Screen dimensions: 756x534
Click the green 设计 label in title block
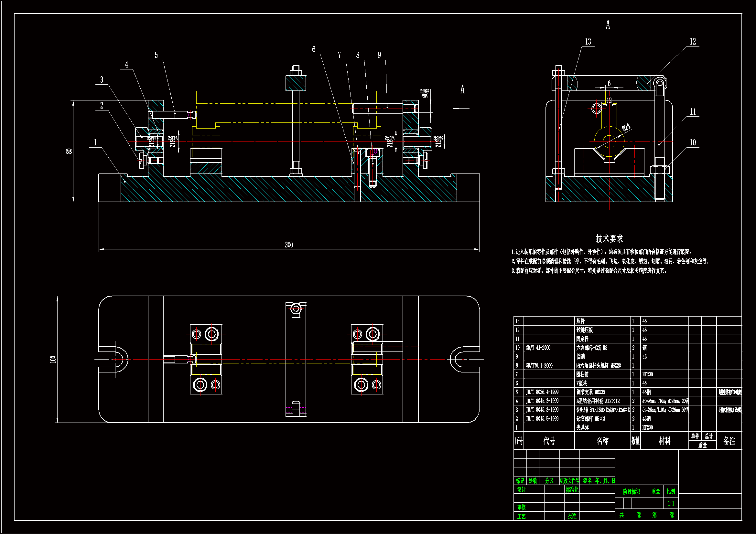coord(521,490)
